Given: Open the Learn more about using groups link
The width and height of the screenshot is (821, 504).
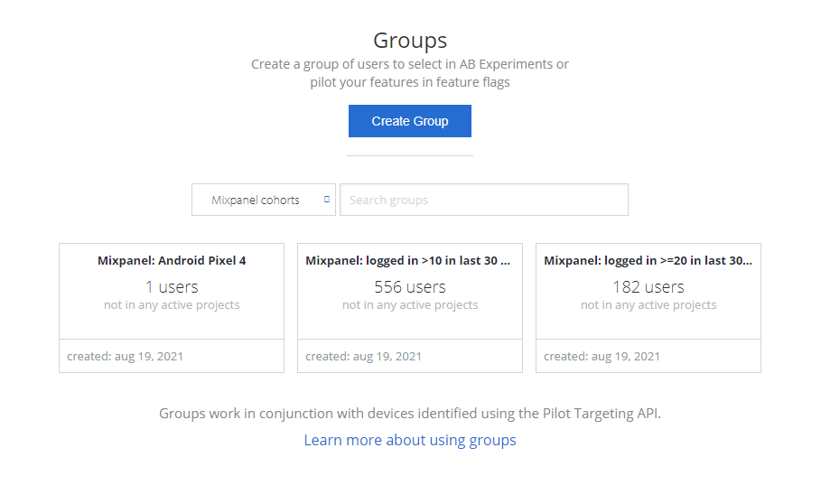Looking at the screenshot, I should coord(409,440).
